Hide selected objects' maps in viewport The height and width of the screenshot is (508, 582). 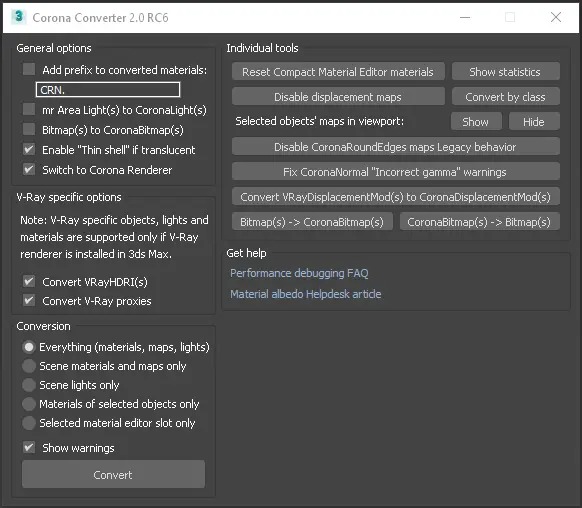tap(534, 121)
